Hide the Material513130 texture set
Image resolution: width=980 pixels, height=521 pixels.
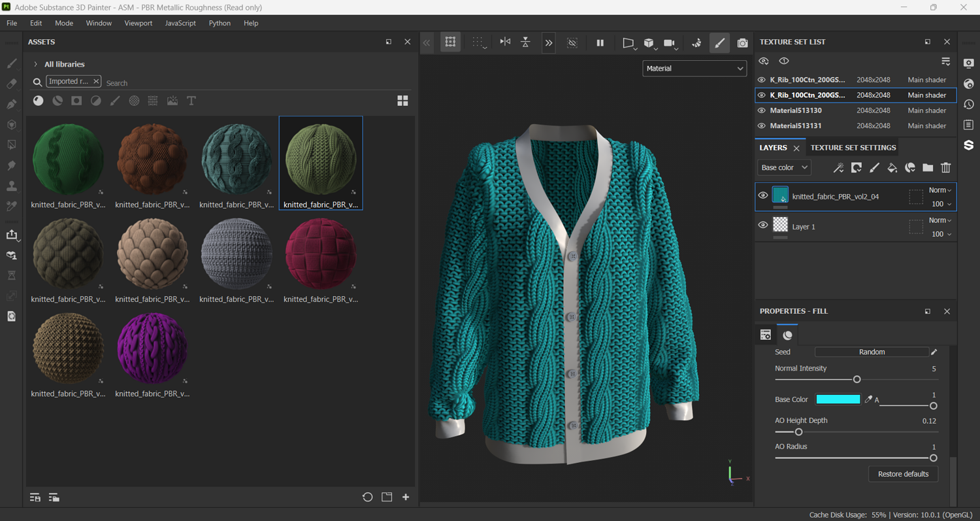click(x=761, y=110)
